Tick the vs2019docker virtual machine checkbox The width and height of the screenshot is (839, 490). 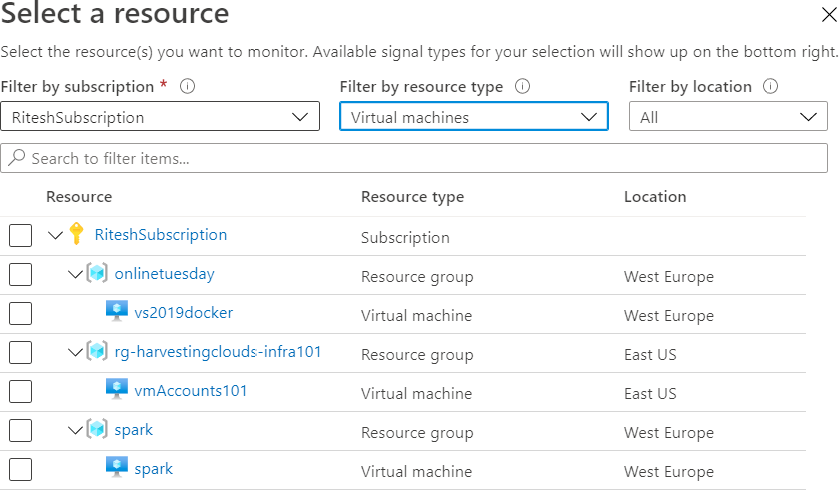click(x=20, y=314)
